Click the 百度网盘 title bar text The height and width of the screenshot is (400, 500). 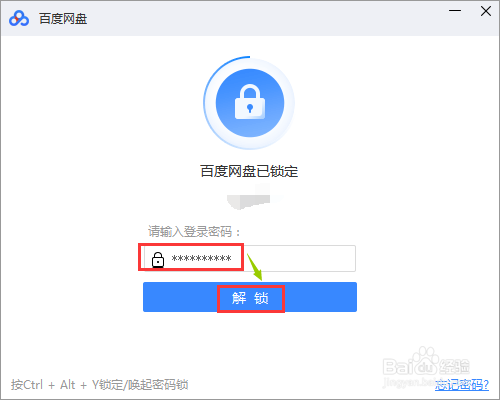63,19
